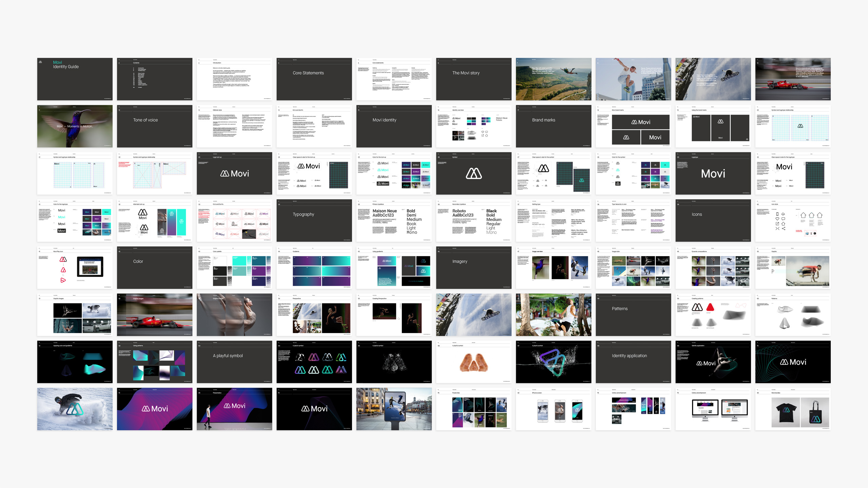
Task: Open the Movi brand marks three-panel slide
Action: 633,126
